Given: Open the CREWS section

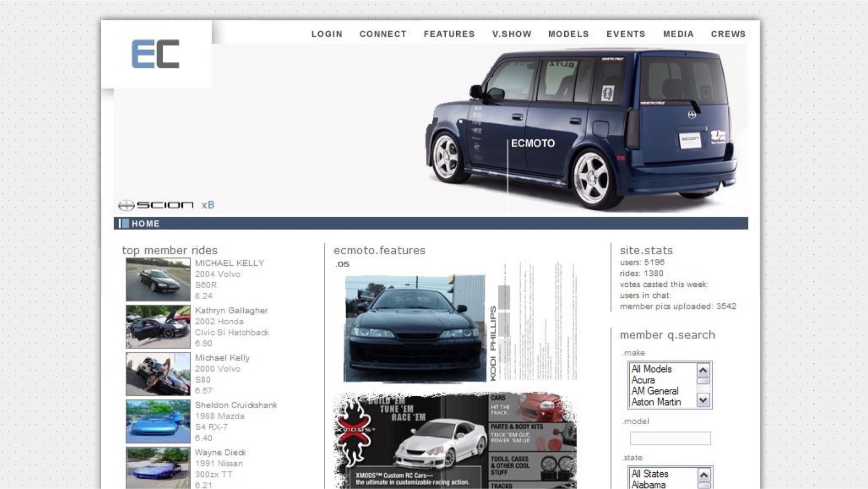Looking at the screenshot, I should [x=728, y=34].
